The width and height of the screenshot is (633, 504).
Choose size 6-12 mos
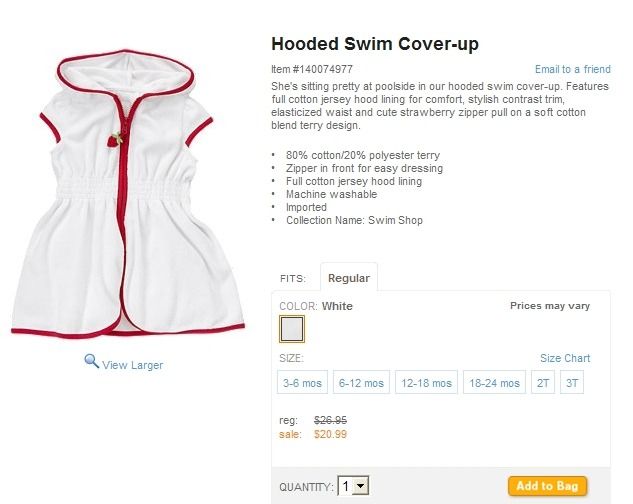click(x=361, y=382)
